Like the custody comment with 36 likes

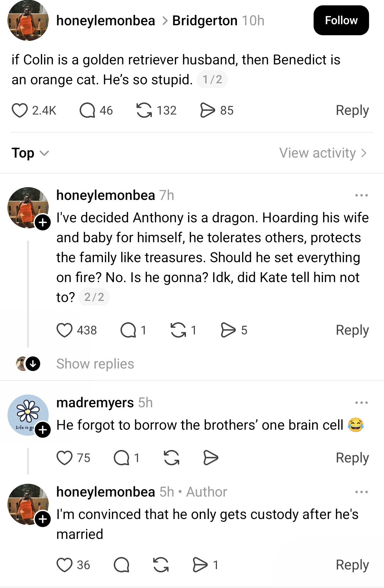65,565
